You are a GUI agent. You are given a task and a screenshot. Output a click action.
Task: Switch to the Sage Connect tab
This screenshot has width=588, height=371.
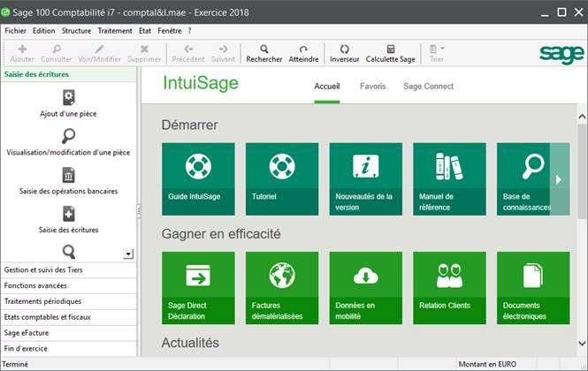[429, 87]
